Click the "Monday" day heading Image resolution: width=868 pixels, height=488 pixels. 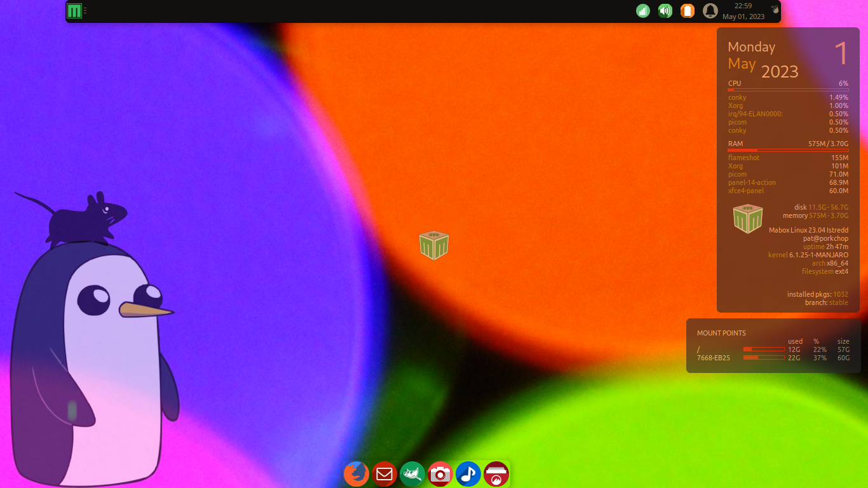coord(752,47)
